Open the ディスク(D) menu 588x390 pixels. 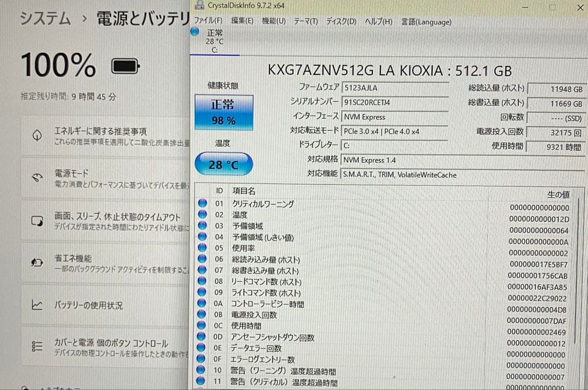(340, 22)
